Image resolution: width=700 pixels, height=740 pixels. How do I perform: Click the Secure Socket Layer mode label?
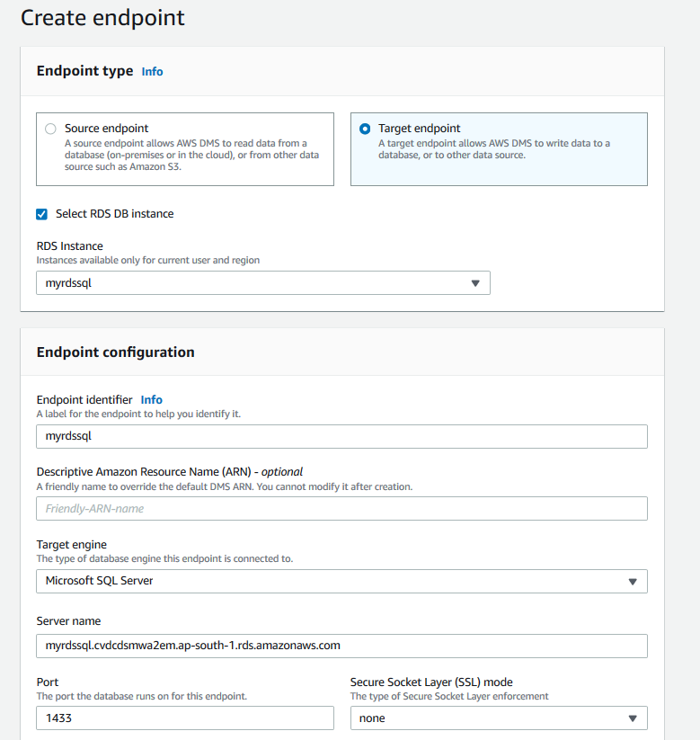[431, 682]
